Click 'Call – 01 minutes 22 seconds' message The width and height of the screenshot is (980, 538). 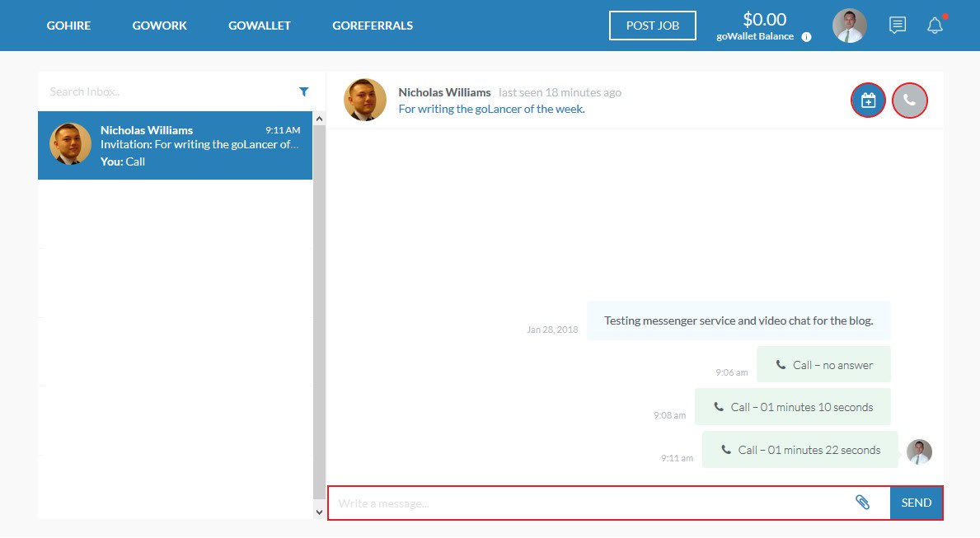coord(800,450)
